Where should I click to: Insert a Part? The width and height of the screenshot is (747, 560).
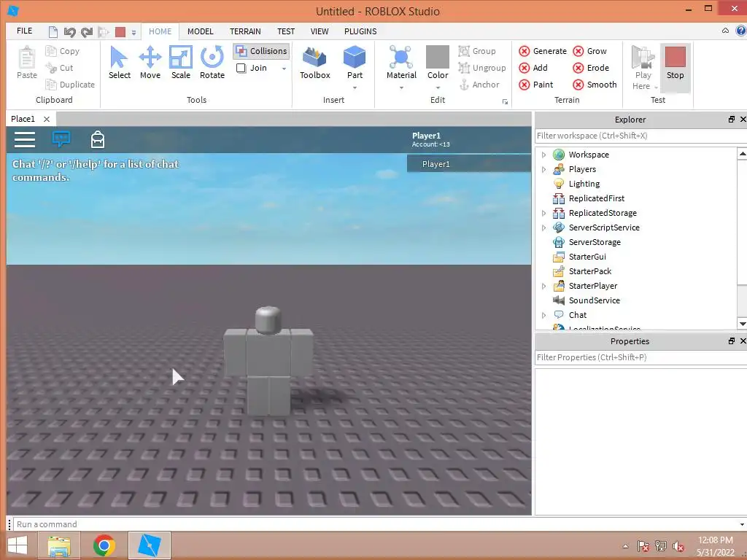pyautogui.click(x=355, y=63)
